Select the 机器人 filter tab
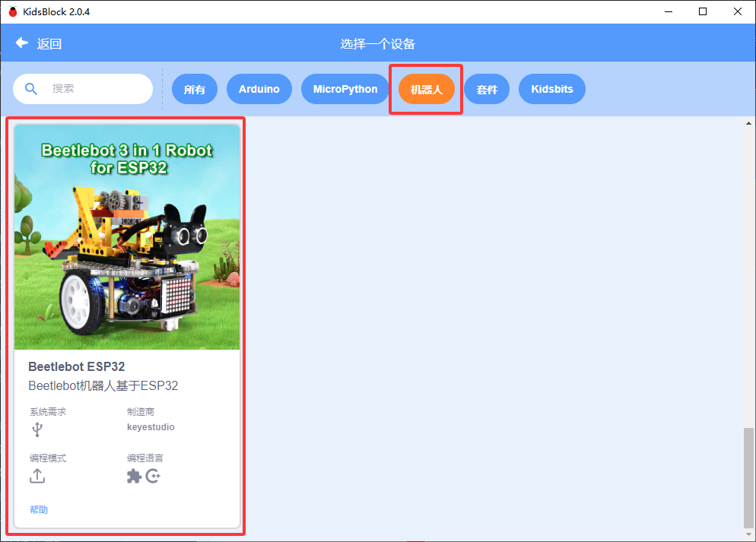Screen dimensions: 756x542 coord(426,89)
